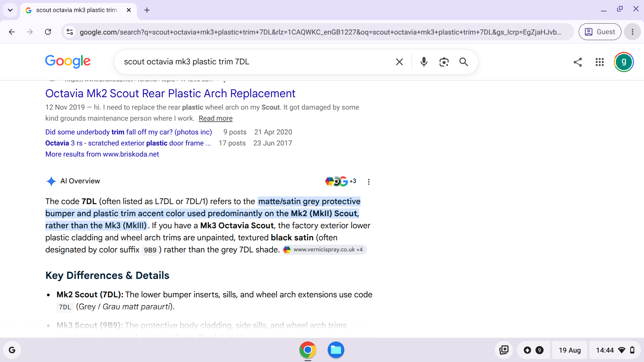Viewport: 644px width, 362px height.
Task: Click the 9B9 color suffix code
Action: 150,250
